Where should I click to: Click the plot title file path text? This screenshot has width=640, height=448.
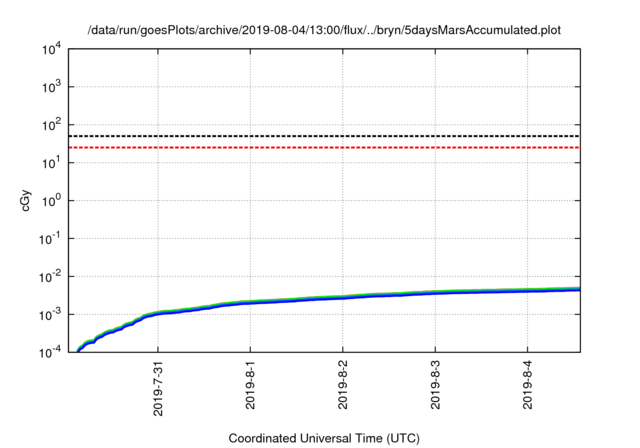324,30
